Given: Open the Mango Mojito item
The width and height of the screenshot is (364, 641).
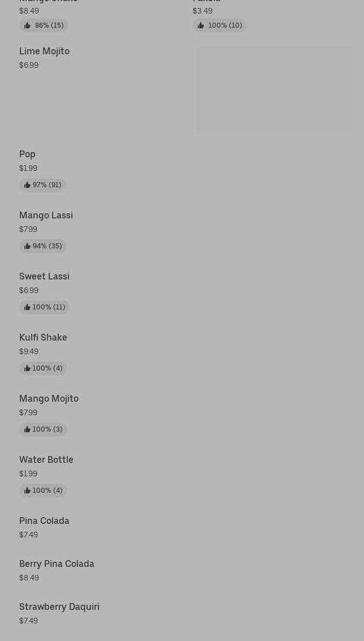Looking at the screenshot, I should click(x=49, y=398).
